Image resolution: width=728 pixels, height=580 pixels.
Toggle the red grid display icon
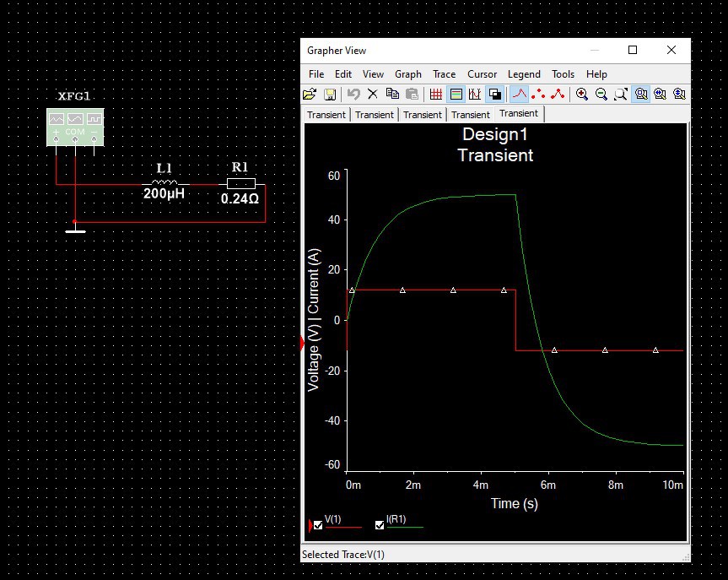coord(436,95)
